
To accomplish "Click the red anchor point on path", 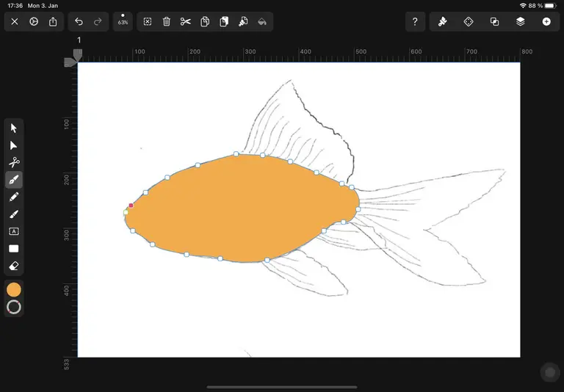I will 131,206.
